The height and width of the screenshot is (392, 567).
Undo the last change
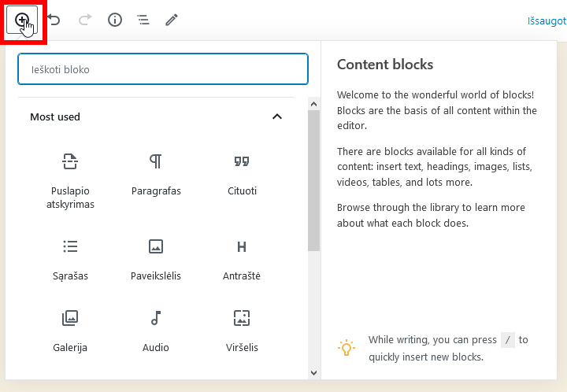(54, 20)
